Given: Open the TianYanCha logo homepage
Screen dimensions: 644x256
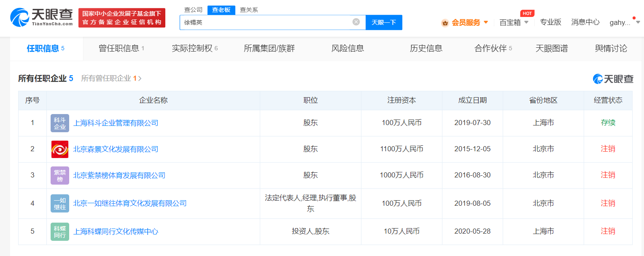Looking at the screenshot, I should pos(41,18).
